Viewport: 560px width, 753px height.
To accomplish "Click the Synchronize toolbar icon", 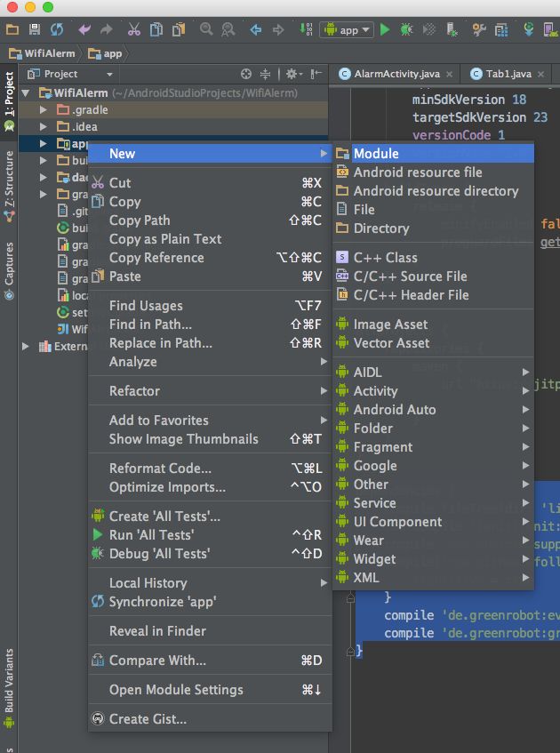I will coord(57,29).
